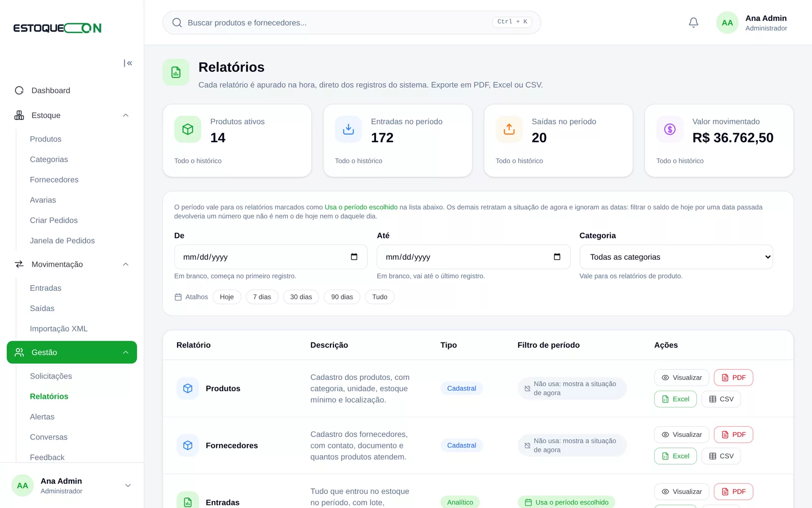812x508 pixels.
Task: Click the search magnifier icon
Action: [x=177, y=22]
